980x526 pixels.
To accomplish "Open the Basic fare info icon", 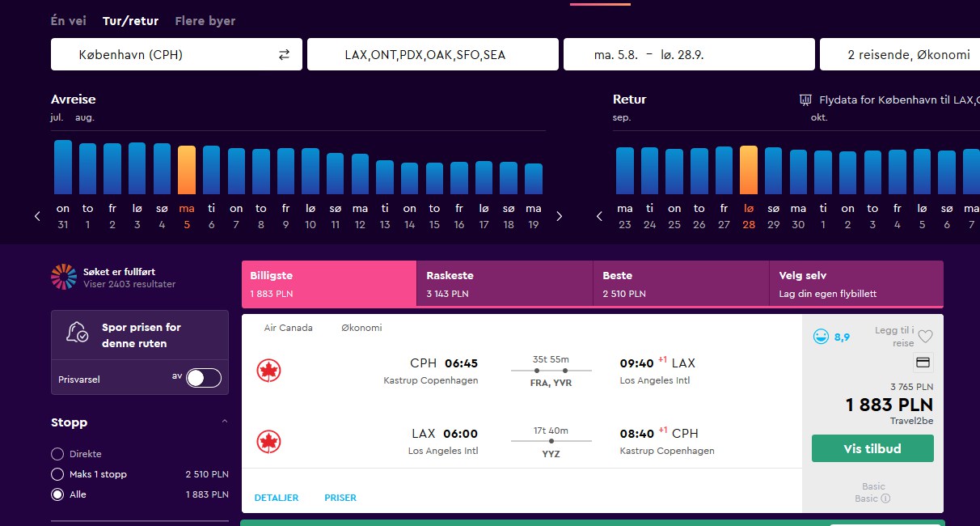I will (x=885, y=498).
